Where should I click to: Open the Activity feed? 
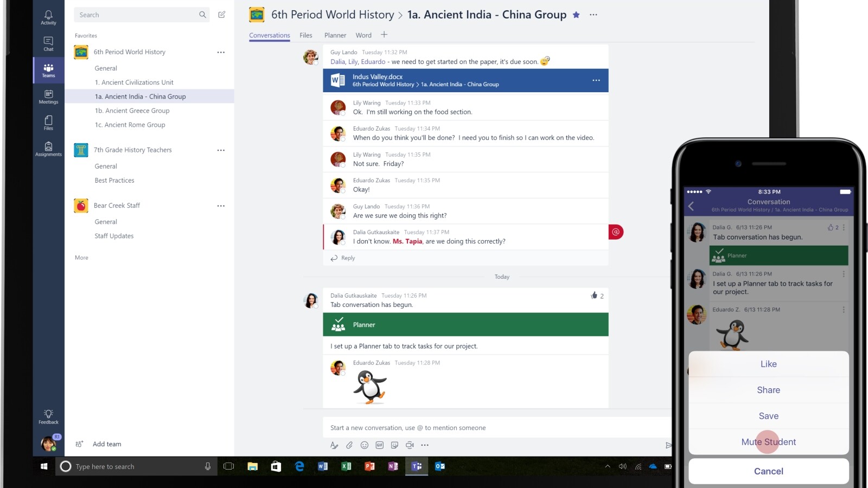[x=48, y=17]
